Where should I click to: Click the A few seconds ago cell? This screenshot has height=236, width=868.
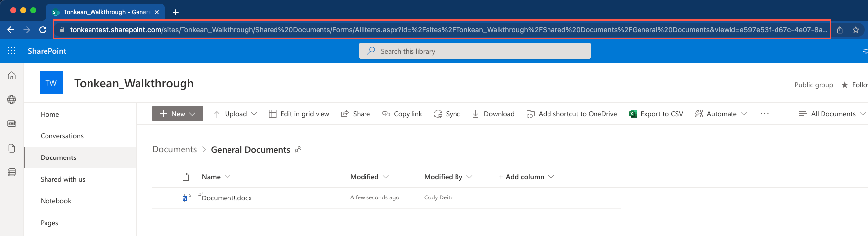[374, 197]
